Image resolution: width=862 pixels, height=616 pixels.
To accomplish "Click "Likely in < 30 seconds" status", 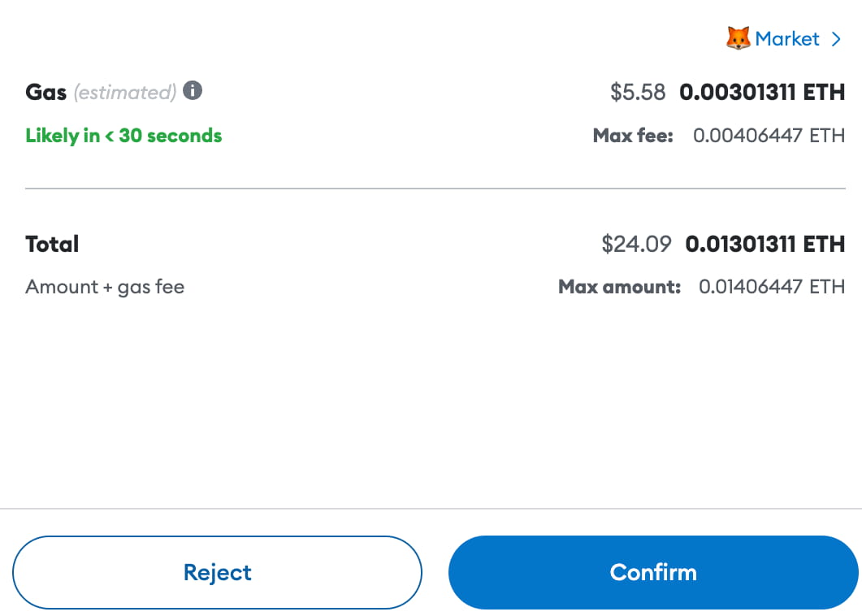I will (123, 136).
